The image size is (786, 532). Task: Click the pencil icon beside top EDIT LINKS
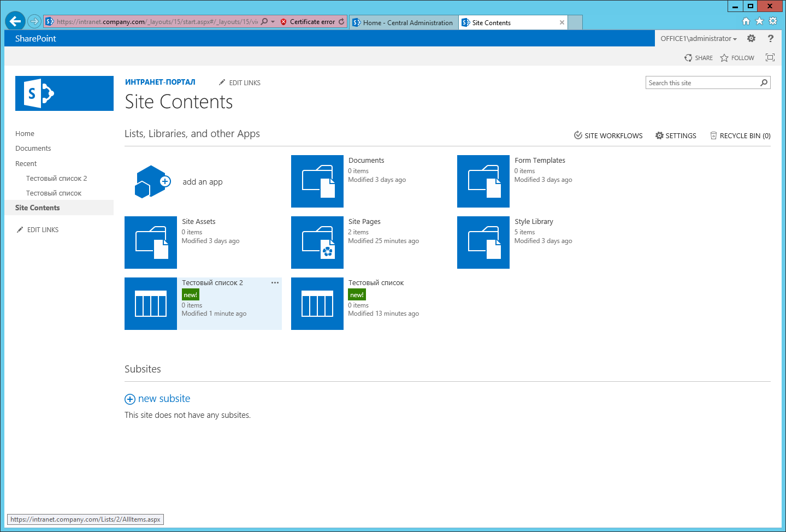222,82
